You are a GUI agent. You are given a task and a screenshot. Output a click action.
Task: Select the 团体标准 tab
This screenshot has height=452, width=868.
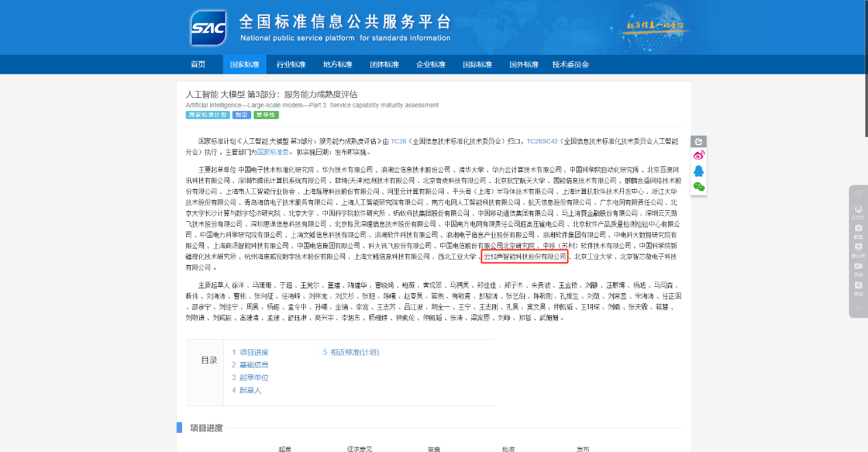[384, 64]
